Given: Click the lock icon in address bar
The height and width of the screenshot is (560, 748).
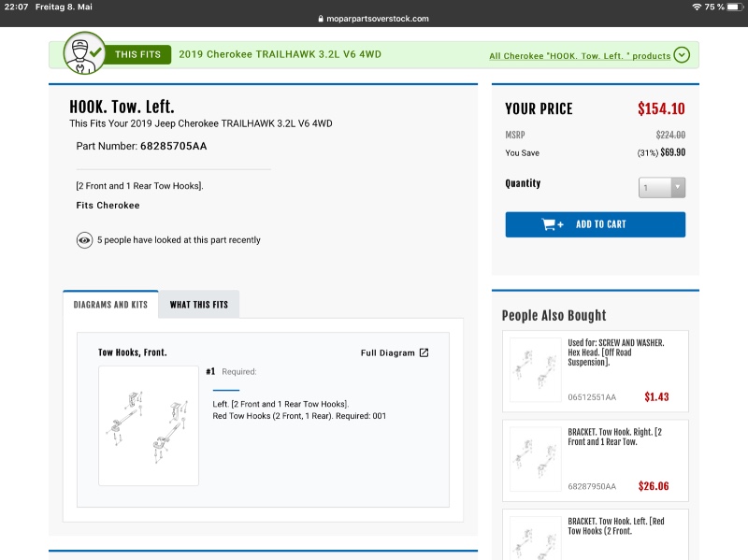Looking at the screenshot, I should (321, 19).
